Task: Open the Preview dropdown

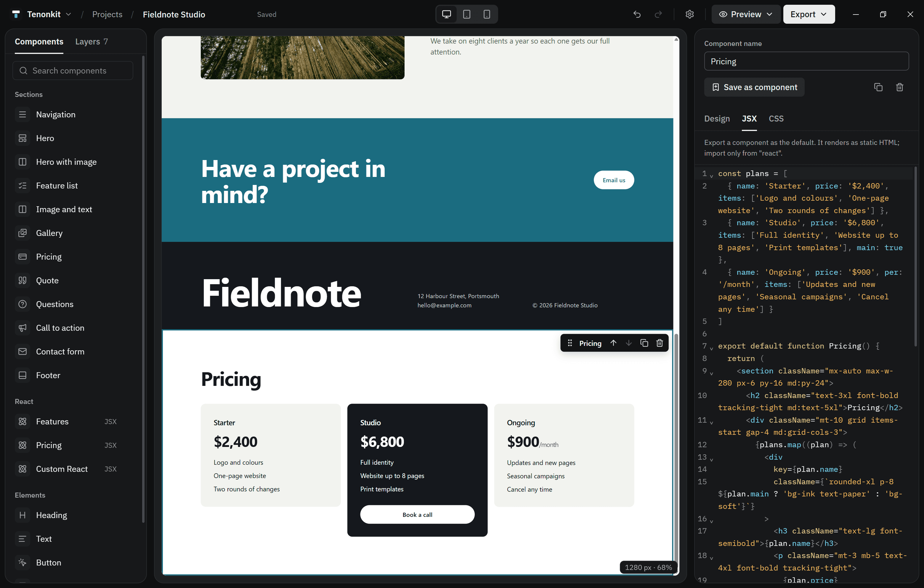Action: coord(746,14)
